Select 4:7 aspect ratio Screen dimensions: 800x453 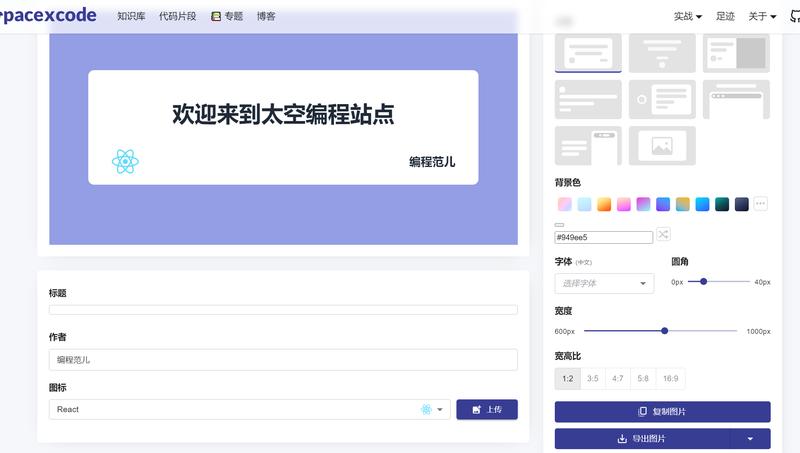[x=618, y=379]
